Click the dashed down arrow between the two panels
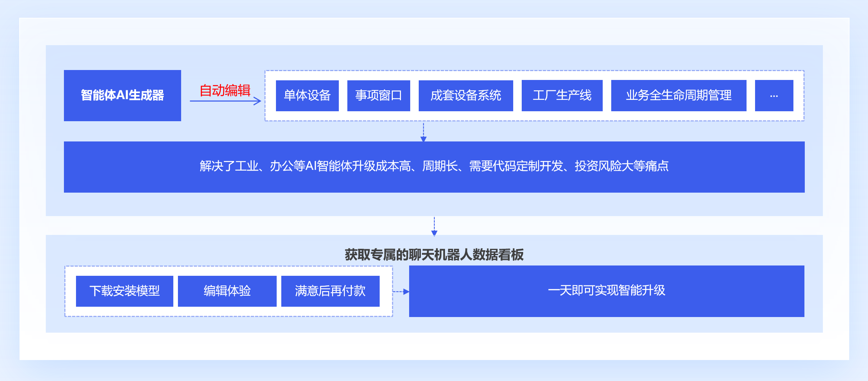The height and width of the screenshot is (381, 868). click(434, 226)
